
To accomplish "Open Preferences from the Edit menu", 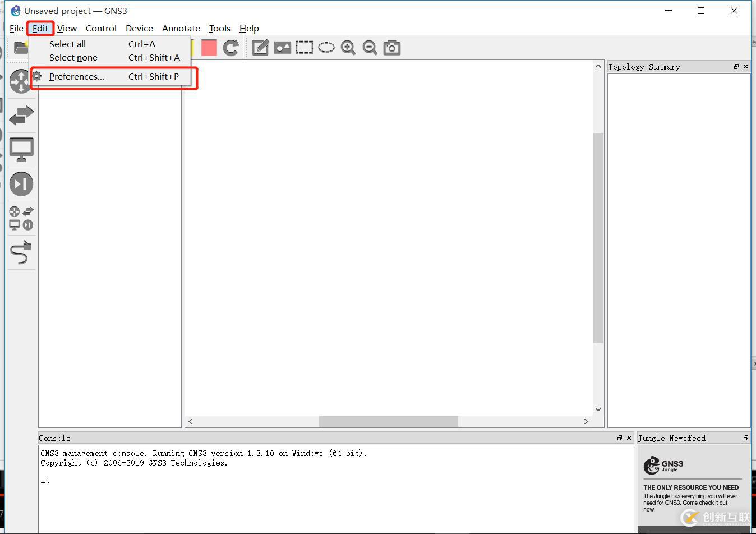I will pyautogui.click(x=110, y=76).
